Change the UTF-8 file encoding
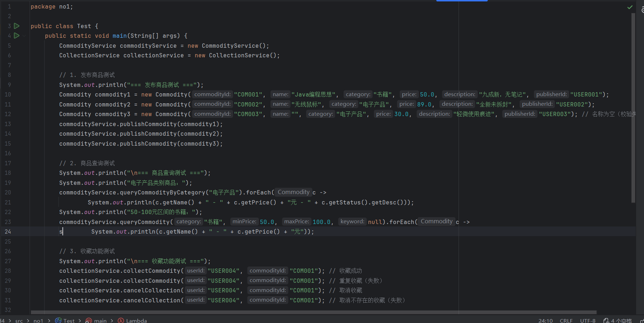This screenshot has width=644, height=323. [x=588, y=321]
